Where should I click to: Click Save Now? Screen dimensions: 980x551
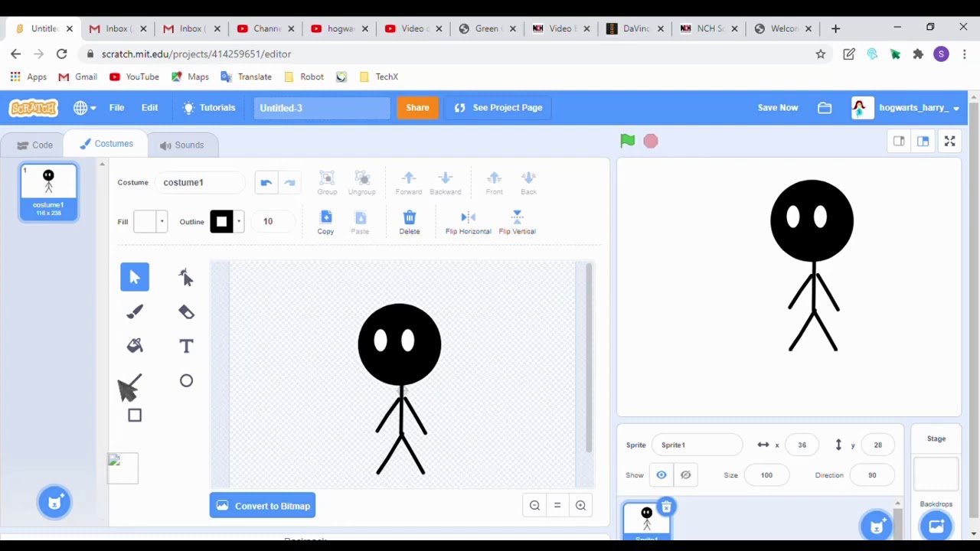click(778, 108)
